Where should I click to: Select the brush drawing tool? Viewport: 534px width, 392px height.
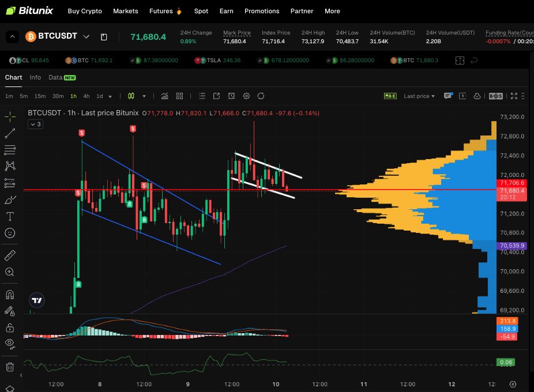coord(10,199)
